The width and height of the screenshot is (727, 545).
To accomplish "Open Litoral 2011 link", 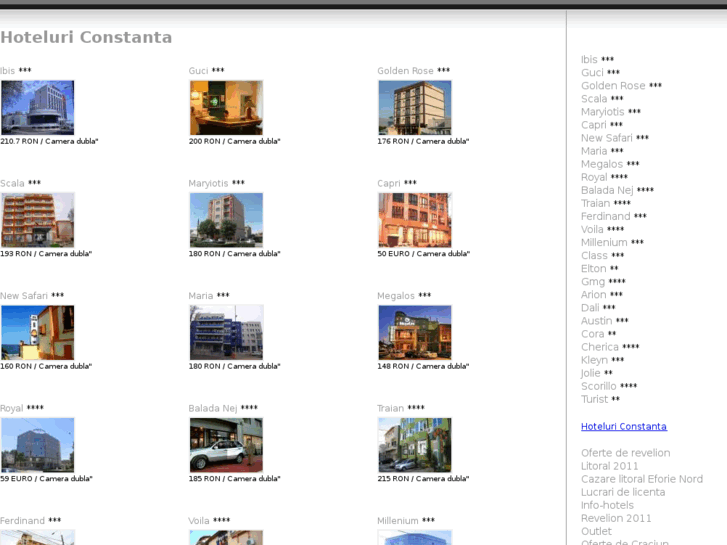I will click(609, 466).
